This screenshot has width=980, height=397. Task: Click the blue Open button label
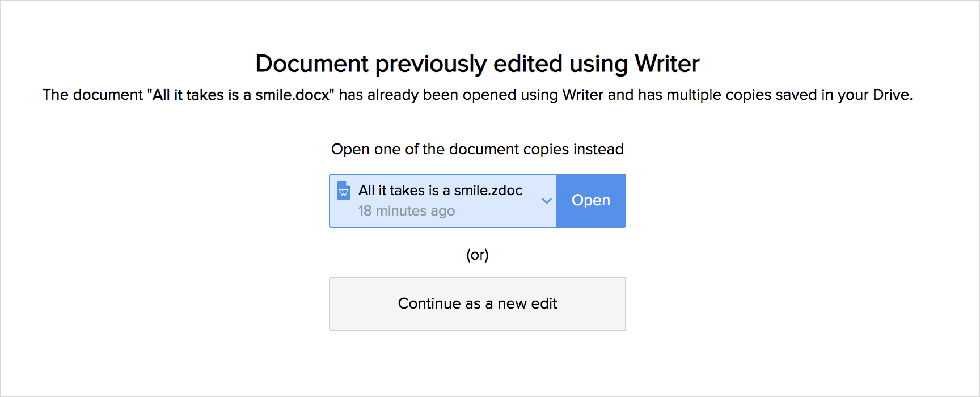(x=591, y=200)
